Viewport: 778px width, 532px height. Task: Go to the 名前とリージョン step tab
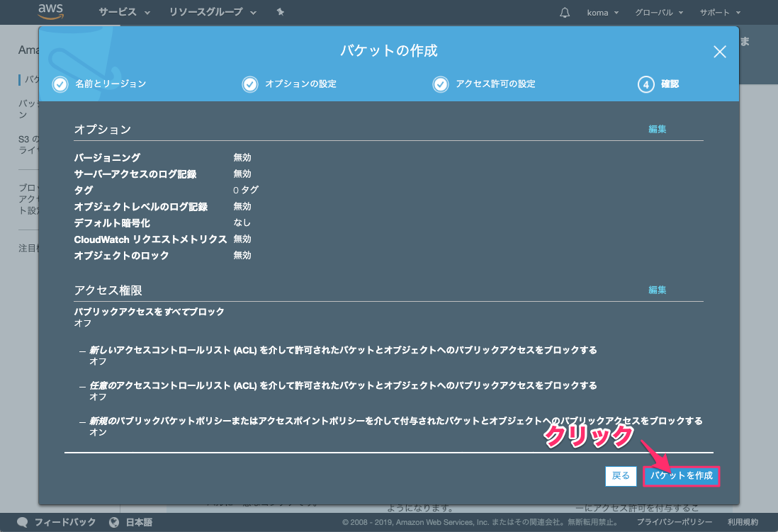pos(111,84)
